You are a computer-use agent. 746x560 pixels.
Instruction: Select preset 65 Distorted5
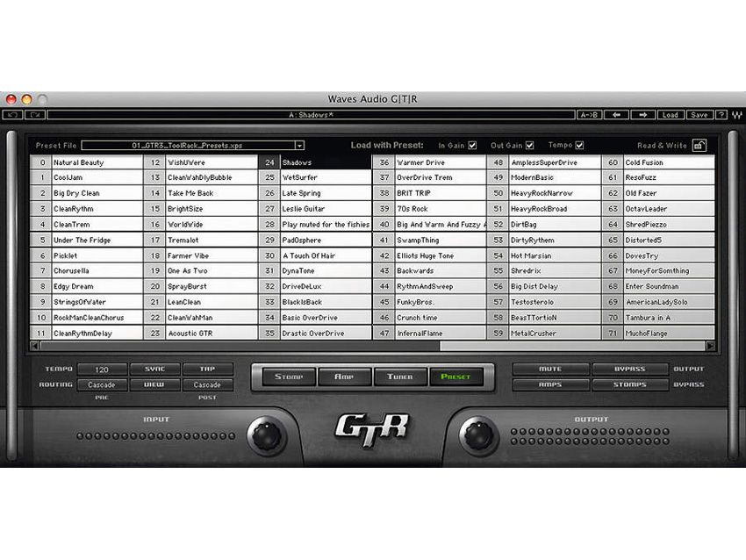tap(658, 241)
